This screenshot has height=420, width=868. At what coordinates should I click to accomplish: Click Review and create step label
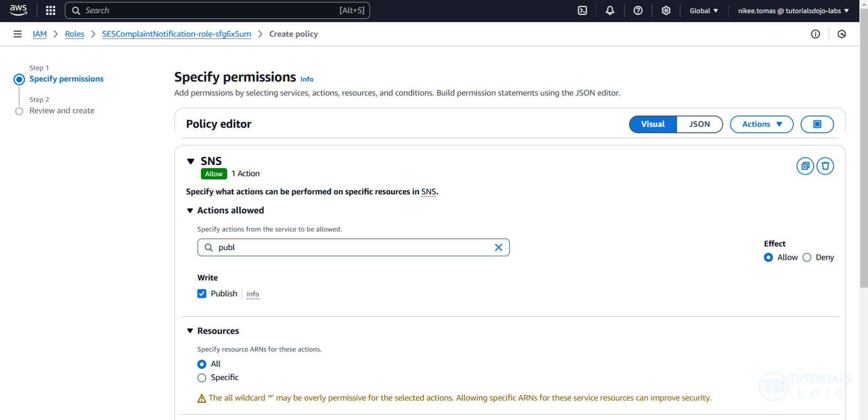[x=62, y=110]
